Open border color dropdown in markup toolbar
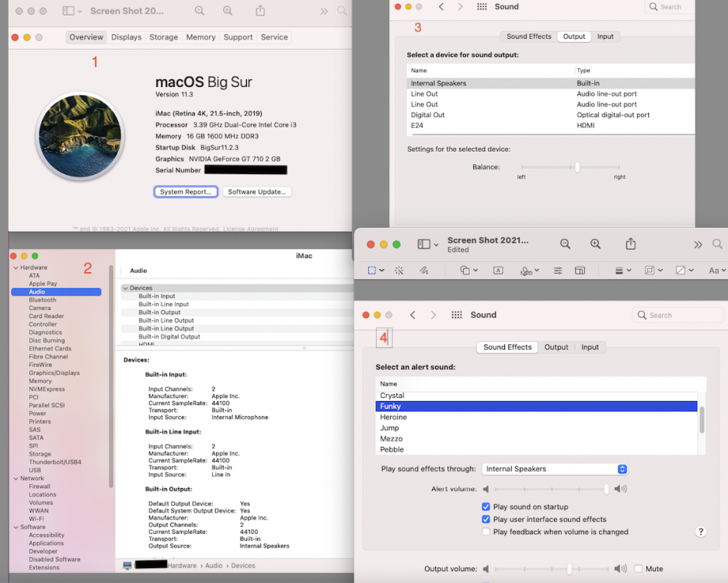 click(653, 271)
